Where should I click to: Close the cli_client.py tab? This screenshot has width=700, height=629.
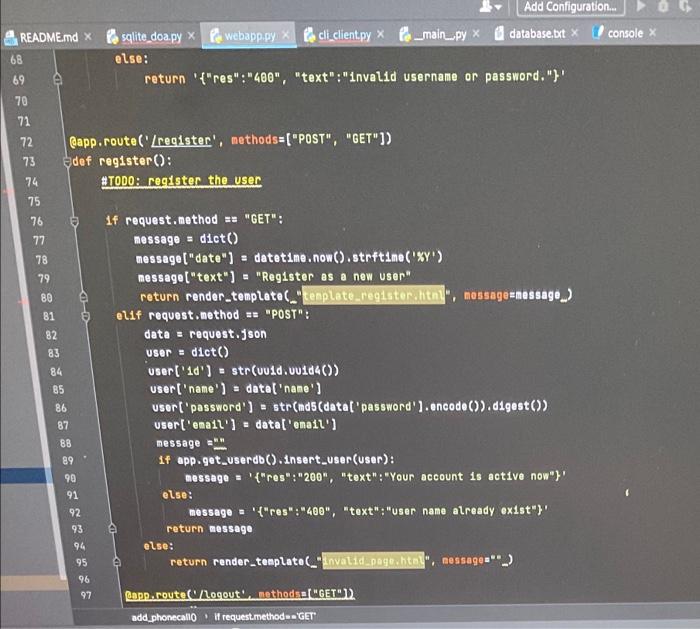(380, 34)
